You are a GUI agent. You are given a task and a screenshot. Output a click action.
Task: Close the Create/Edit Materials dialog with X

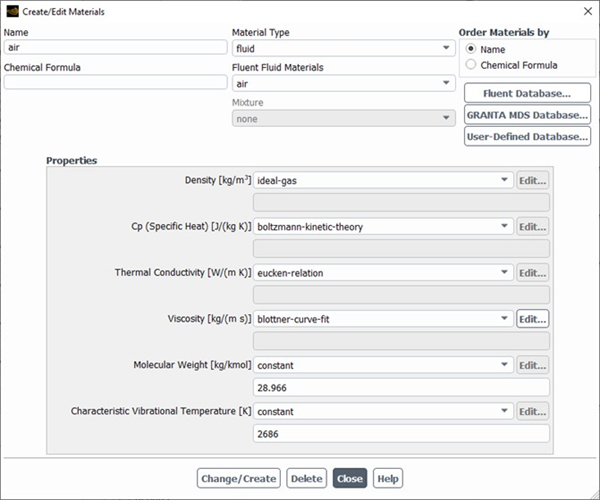coord(588,11)
